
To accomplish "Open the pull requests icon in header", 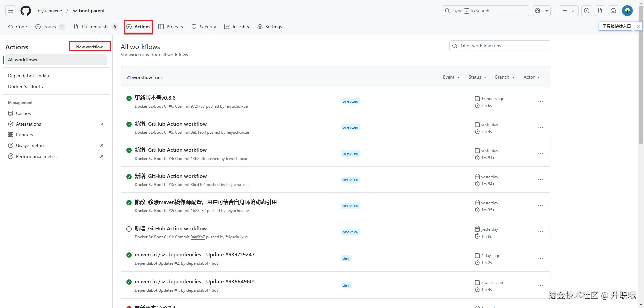I will coord(600,11).
